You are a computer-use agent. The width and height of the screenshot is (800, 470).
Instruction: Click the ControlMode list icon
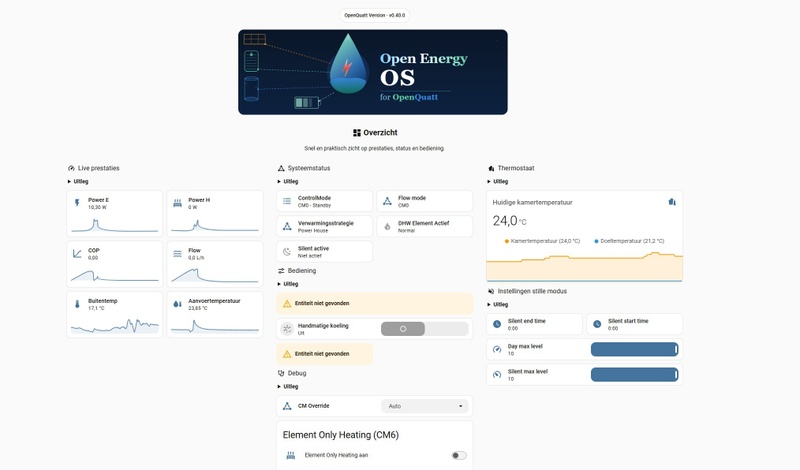click(287, 201)
